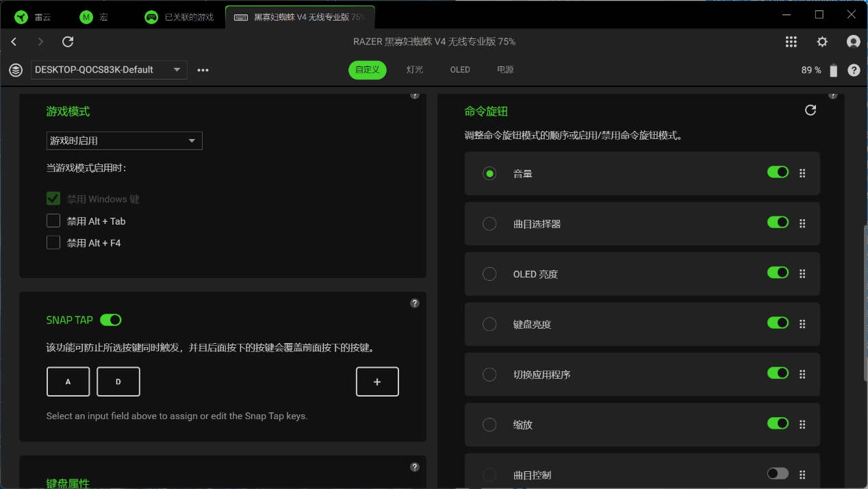Image resolution: width=868 pixels, height=489 pixels.
Task: Select the 曲目选择器 radio button
Action: point(489,224)
